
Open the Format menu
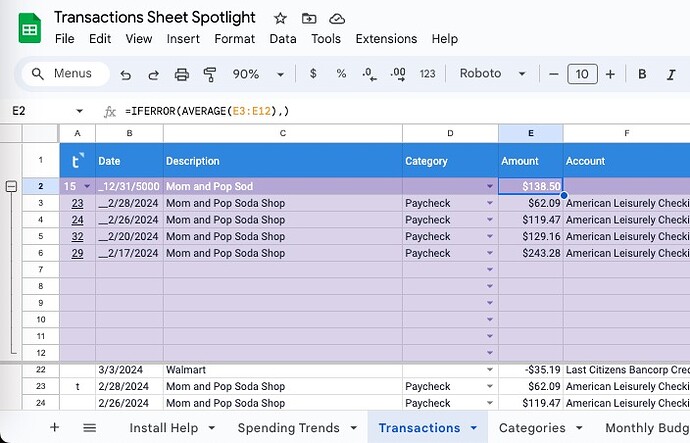pyautogui.click(x=235, y=39)
